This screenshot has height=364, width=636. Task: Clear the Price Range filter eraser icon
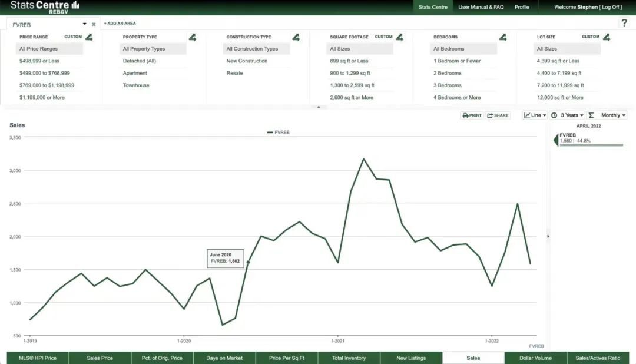point(89,37)
